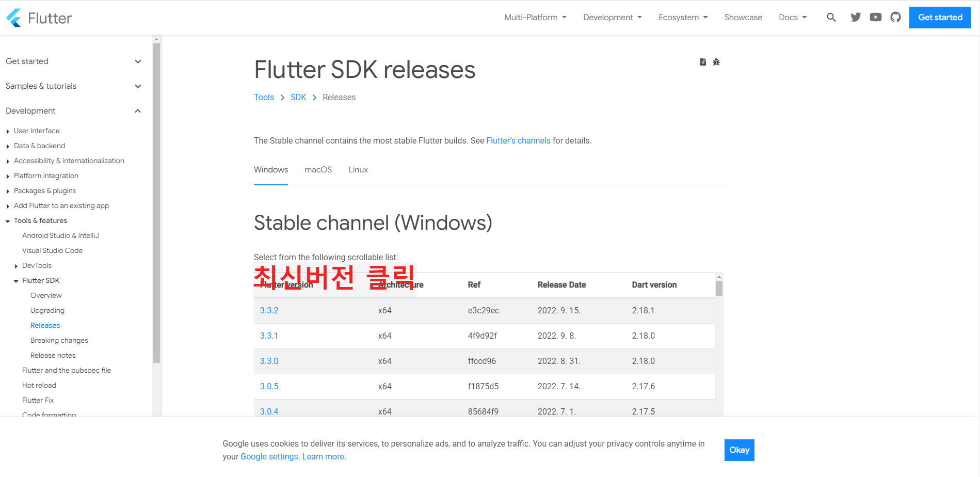Viewport: 980px width, 477px height.
Task: Click the e3c29ec ref cell
Action: tap(484, 310)
